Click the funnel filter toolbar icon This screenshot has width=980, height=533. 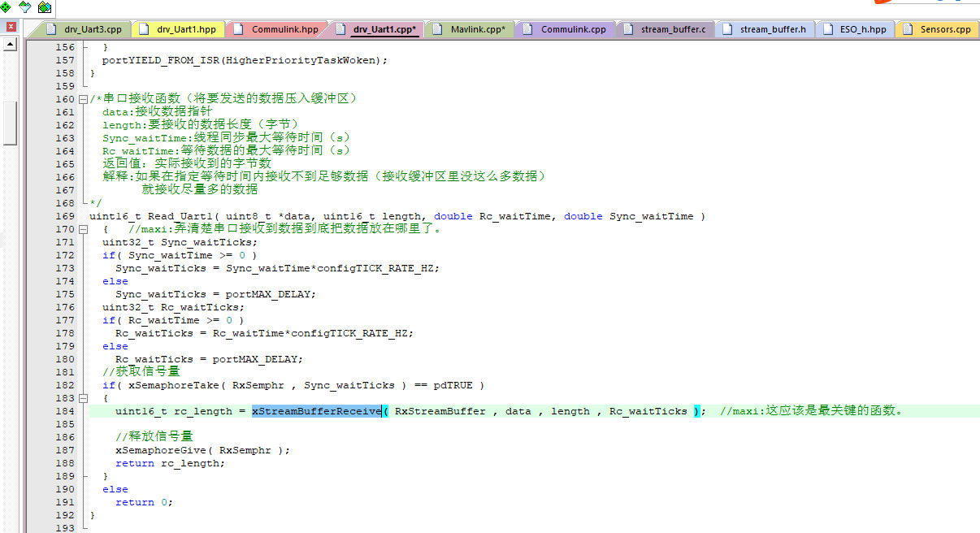[x=24, y=7]
